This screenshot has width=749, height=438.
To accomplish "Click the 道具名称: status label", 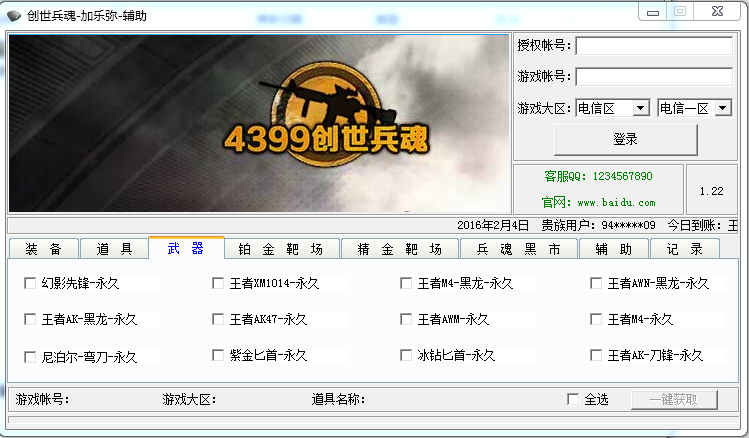I will click(x=338, y=399).
